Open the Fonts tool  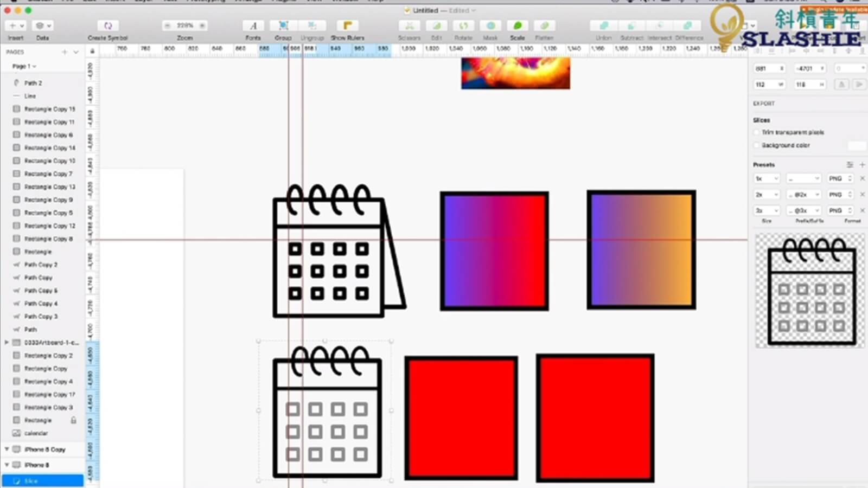[253, 25]
